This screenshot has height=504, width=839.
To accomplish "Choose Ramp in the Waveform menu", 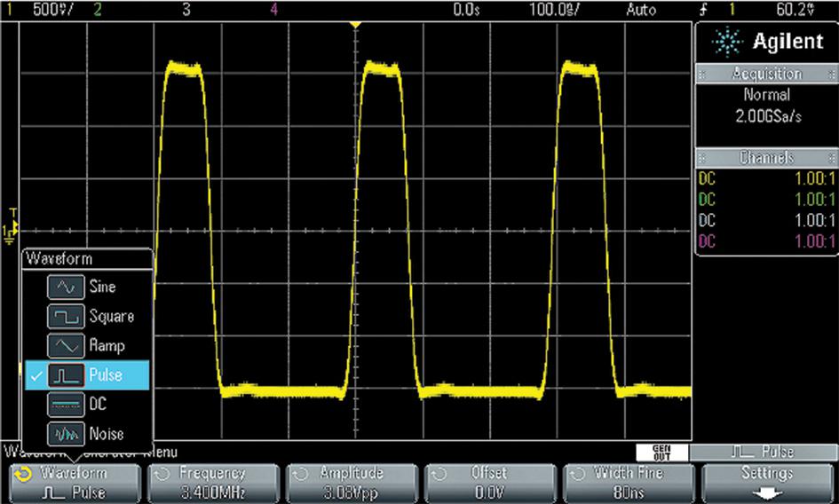I will click(x=87, y=346).
